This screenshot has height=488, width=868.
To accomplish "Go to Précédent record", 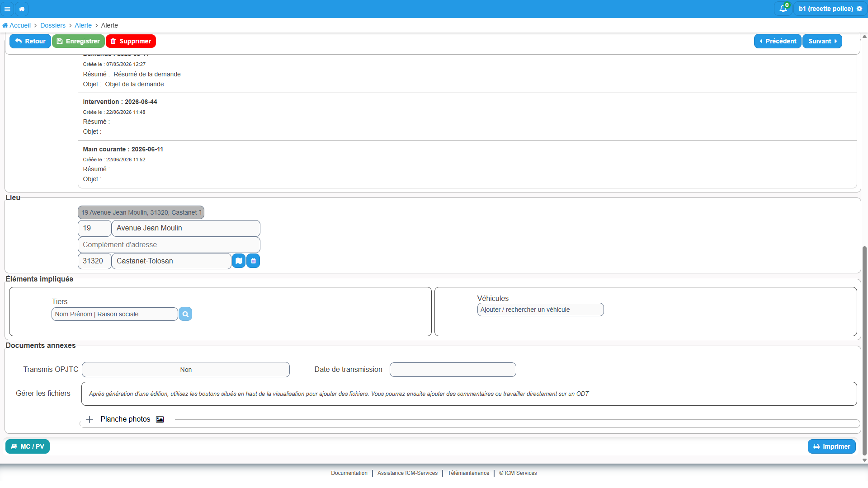I will [778, 41].
